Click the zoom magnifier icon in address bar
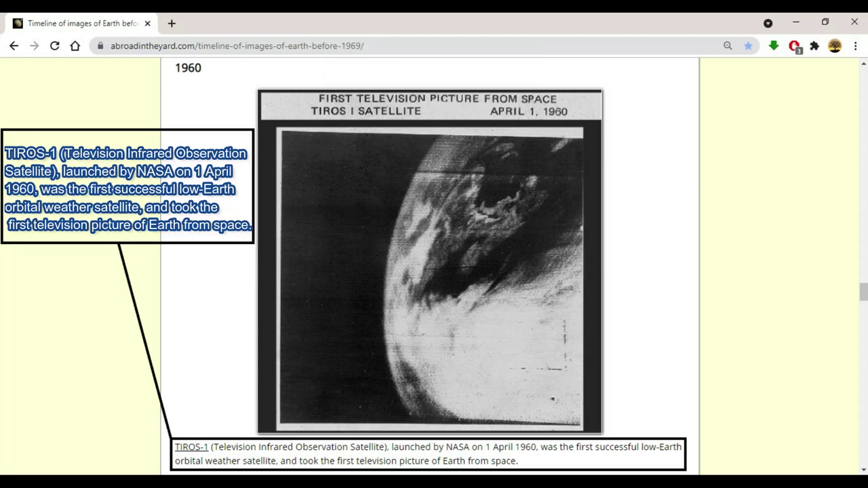This screenshot has height=488, width=868. click(x=728, y=45)
